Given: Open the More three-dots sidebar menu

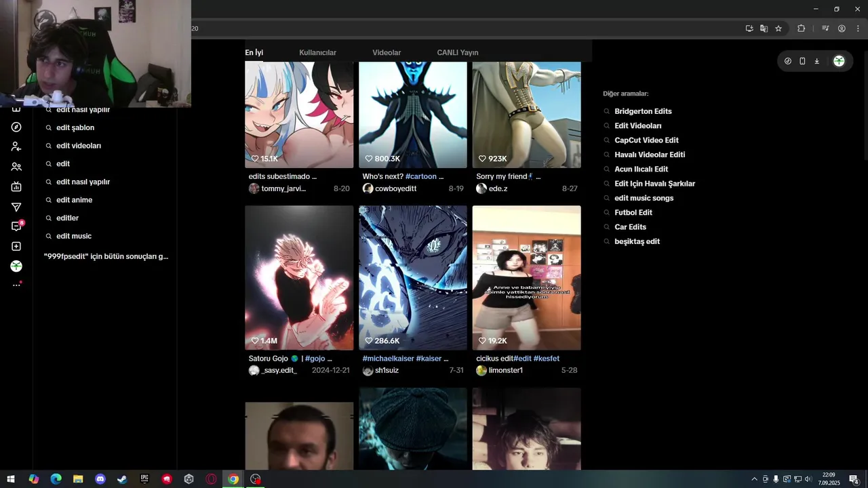Looking at the screenshot, I should pyautogui.click(x=16, y=285).
